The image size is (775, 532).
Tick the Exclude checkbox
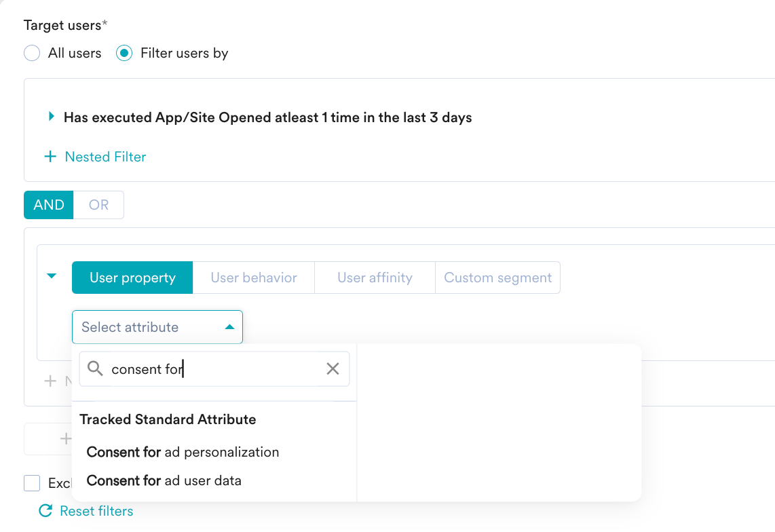pyautogui.click(x=32, y=483)
